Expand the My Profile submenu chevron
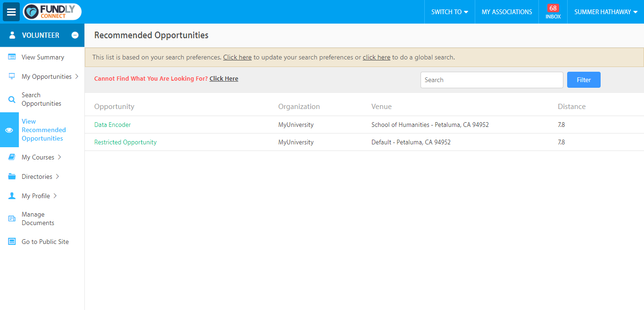Viewport: 644px width, 310px height. tap(55, 196)
